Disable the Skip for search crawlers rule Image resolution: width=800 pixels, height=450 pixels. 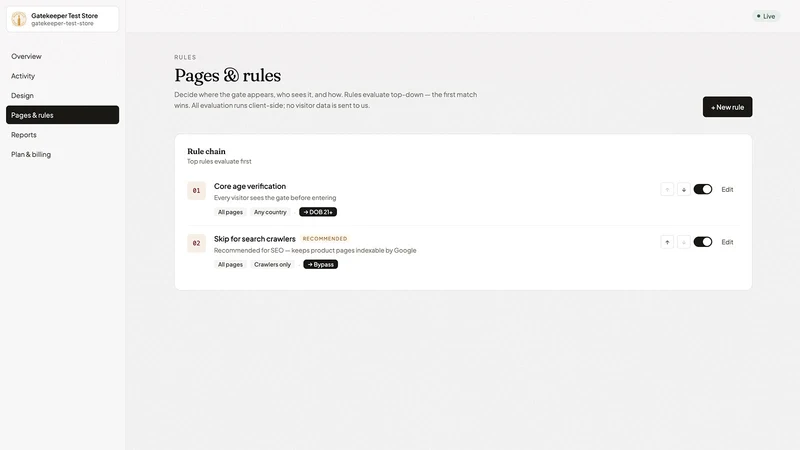point(703,242)
